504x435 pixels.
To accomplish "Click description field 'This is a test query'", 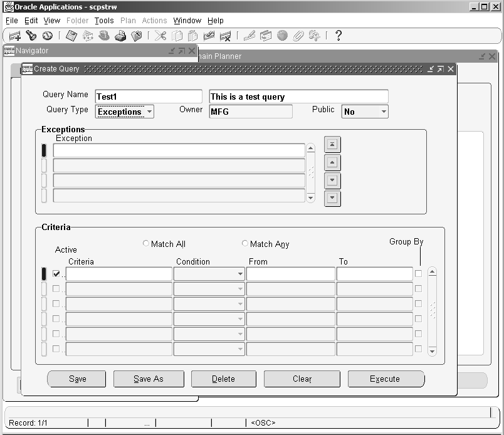I will [298, 97].
